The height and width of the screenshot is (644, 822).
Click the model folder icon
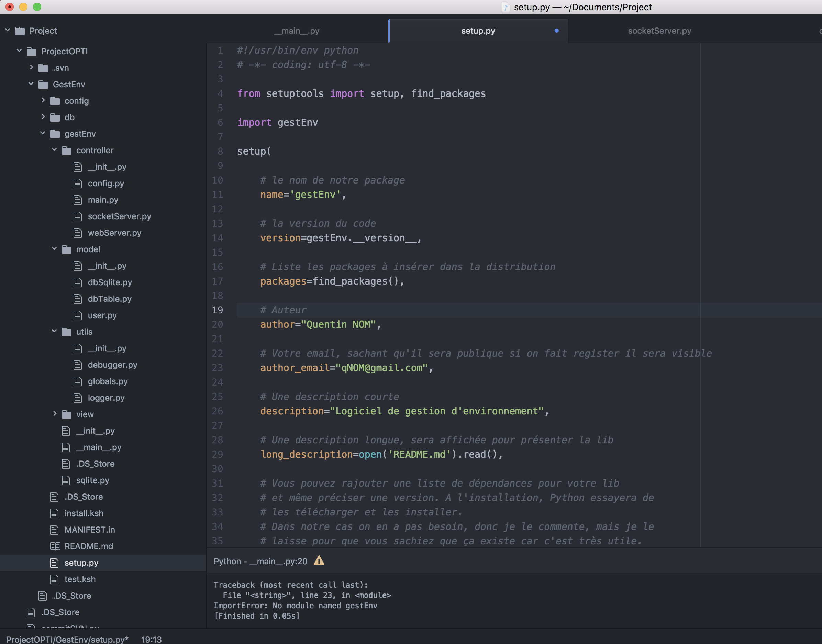[x=67, y=249]
